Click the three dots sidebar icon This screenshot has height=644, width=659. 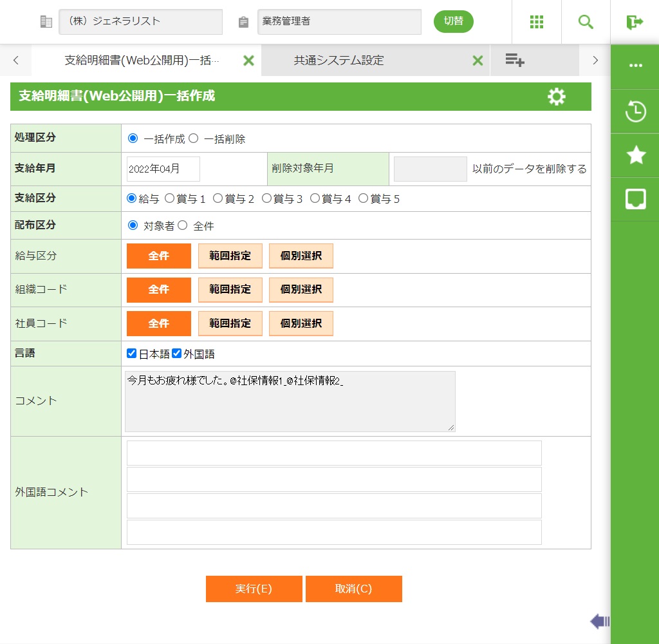(635, 66)
